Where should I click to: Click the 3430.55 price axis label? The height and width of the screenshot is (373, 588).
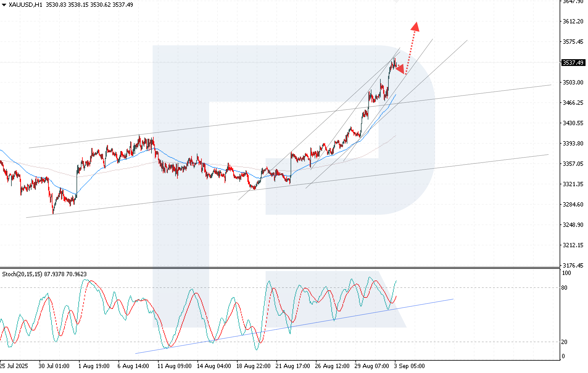573,123
